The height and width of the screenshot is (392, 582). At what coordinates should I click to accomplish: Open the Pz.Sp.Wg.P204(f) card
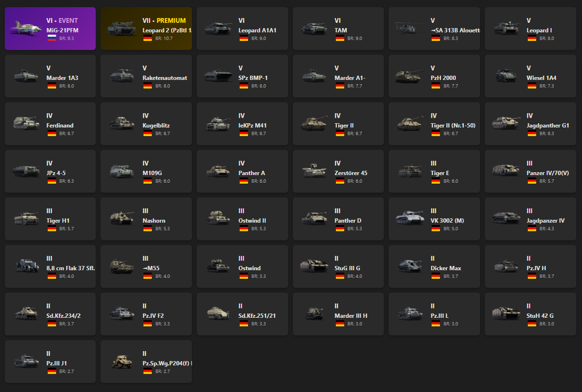click(x=146, y=362)
